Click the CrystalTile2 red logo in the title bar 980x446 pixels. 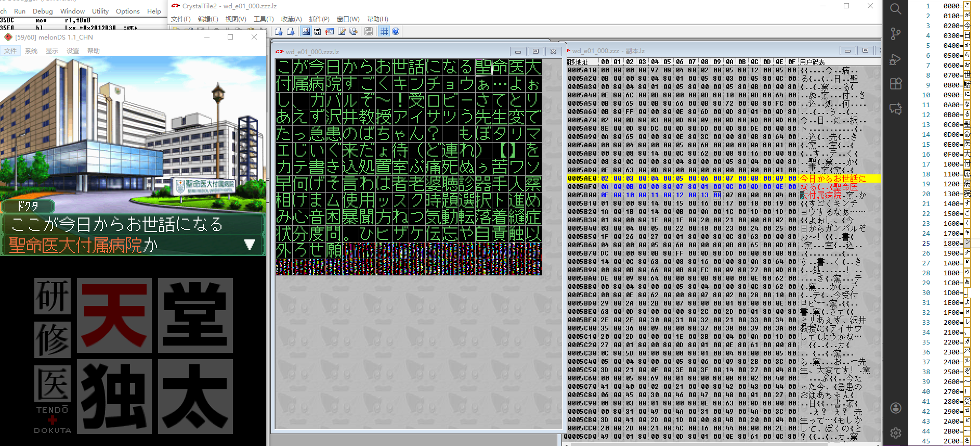[x=176, y=6]
